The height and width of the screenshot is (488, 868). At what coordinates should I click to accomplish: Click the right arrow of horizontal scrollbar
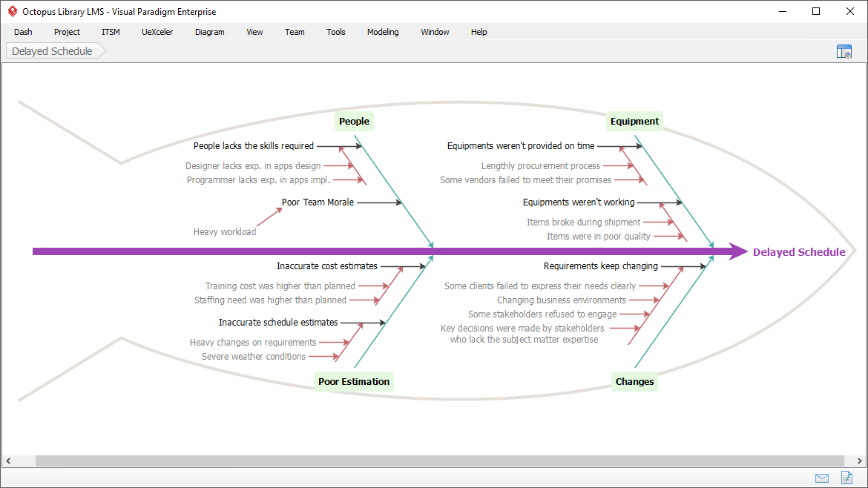859,461
